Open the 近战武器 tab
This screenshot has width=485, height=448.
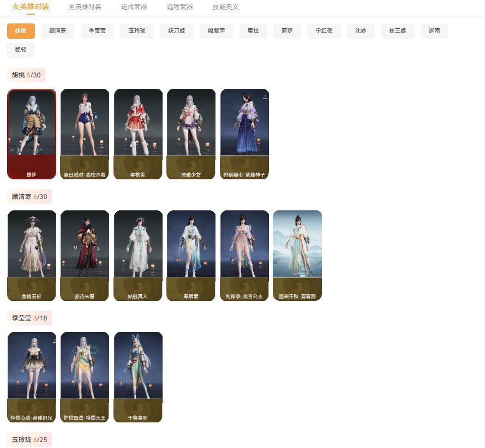134,7
